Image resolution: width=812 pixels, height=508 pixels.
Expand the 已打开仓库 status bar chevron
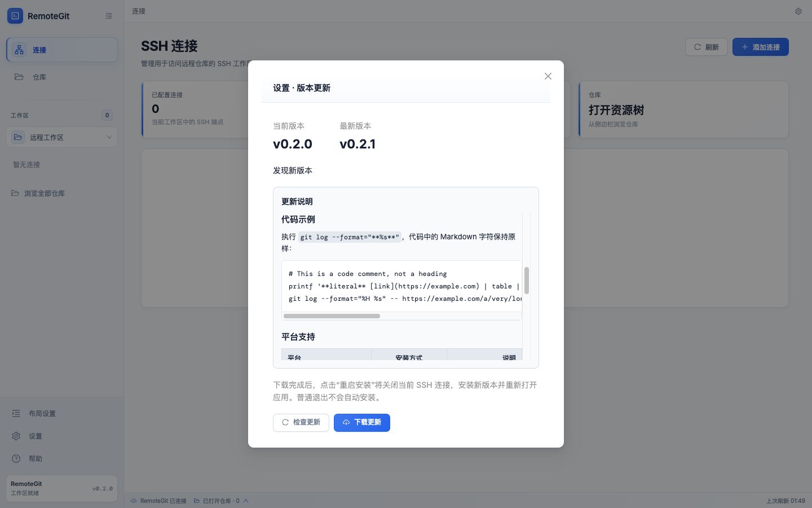click(x=246, y=501)
